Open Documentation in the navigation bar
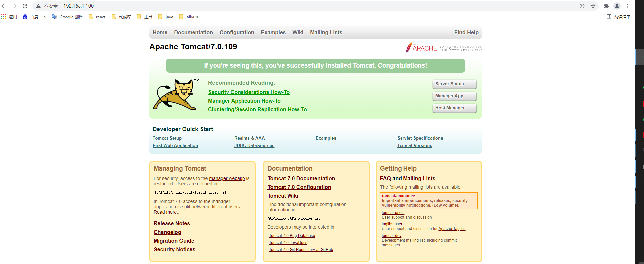The image size is (644, 264). coord(193,32)
